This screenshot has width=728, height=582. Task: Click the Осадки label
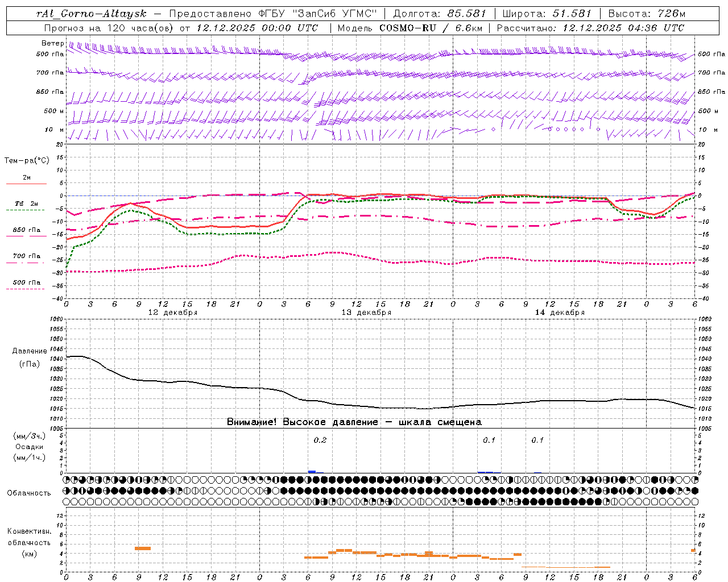(x=30, y=447)
